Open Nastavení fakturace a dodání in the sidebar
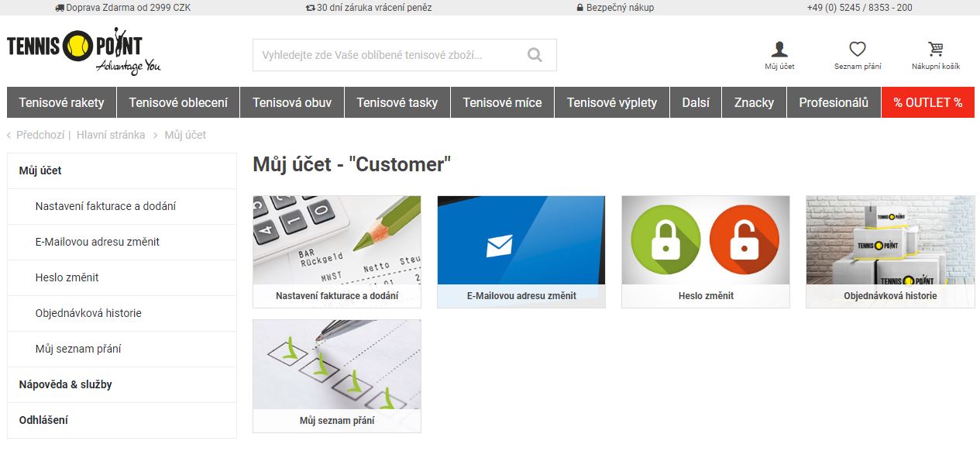 coord(122,206)
